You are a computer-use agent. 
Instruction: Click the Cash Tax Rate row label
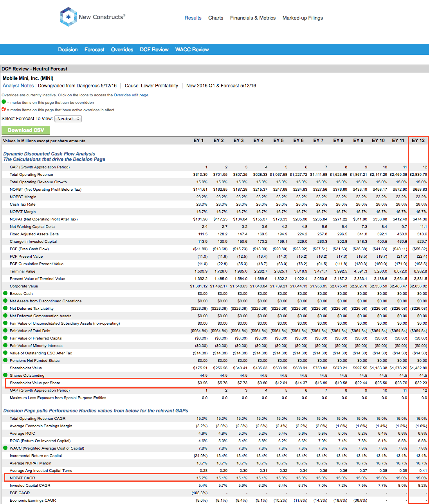click(22, 204)
